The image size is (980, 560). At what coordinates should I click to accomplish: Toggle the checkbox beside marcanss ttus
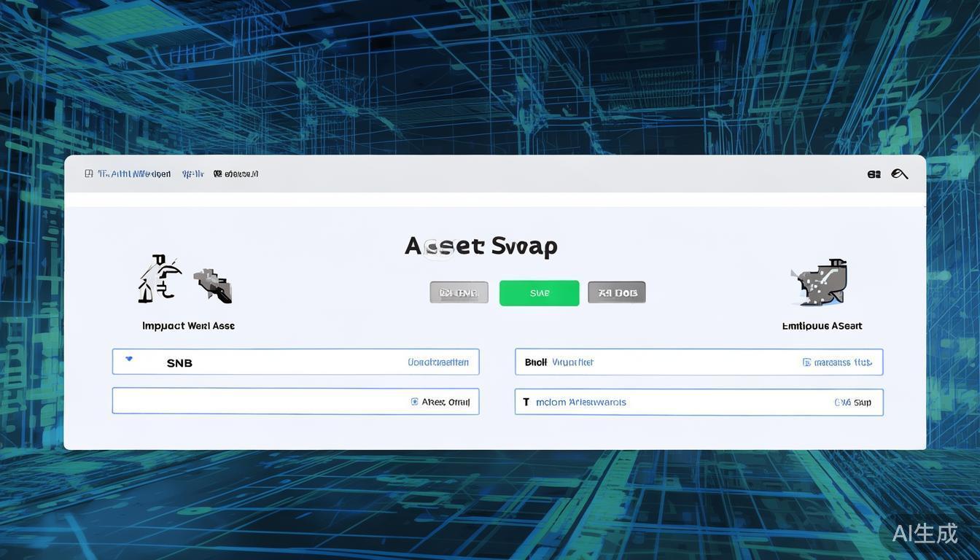pyautogui.click(x=806, y=362)
